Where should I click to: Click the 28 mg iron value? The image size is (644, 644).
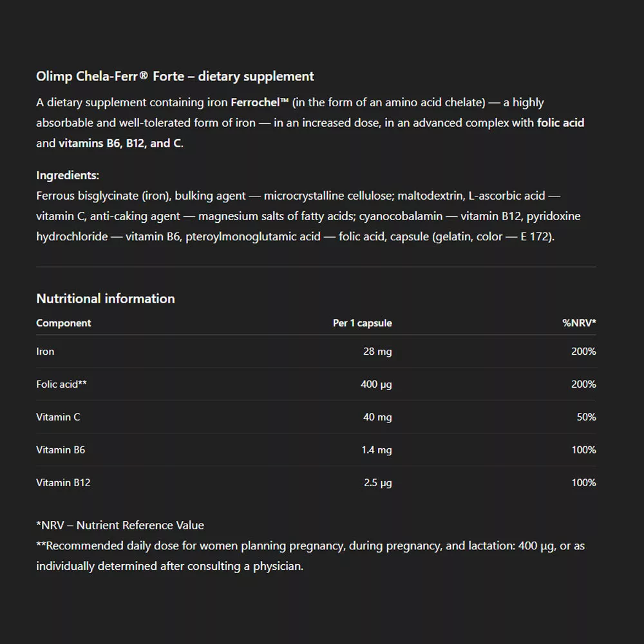click(x=377, y=352)
